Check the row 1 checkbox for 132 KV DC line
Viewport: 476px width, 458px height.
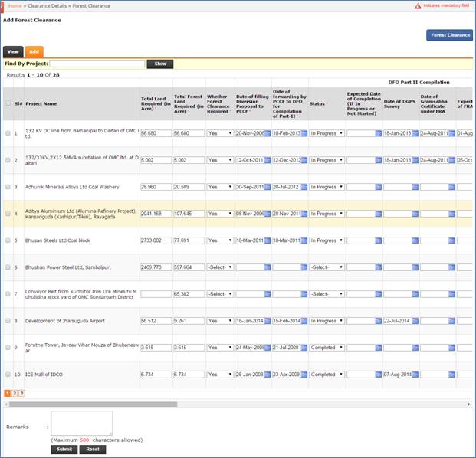(8, 133)
